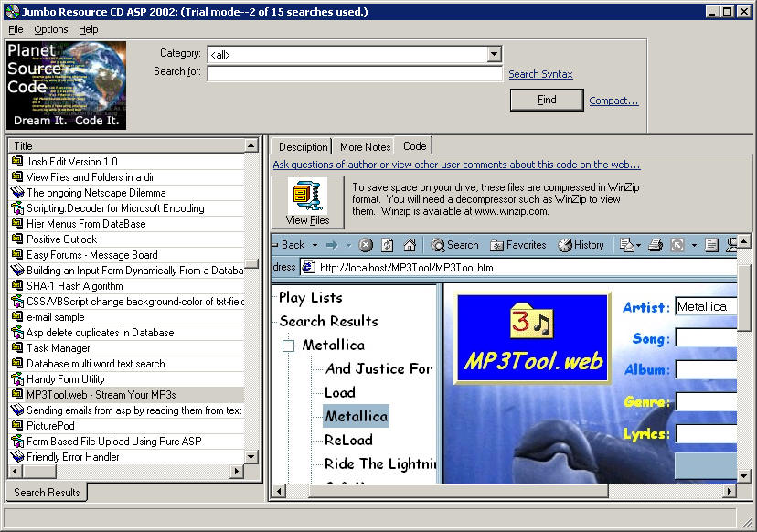
Task: Switch to the More Notes tab
Action: (x=365, y=147)
